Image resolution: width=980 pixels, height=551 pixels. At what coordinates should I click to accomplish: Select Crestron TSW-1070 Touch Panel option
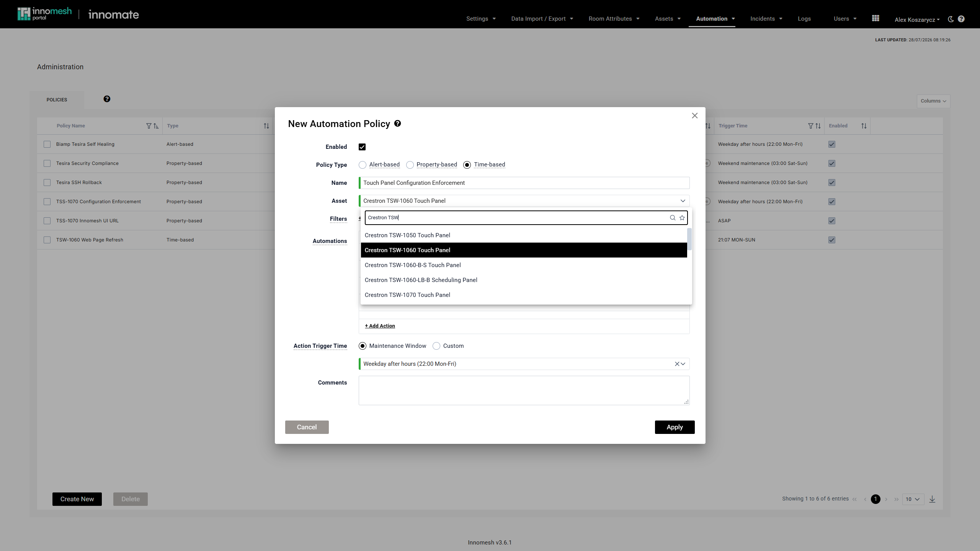tap(524, 295)
